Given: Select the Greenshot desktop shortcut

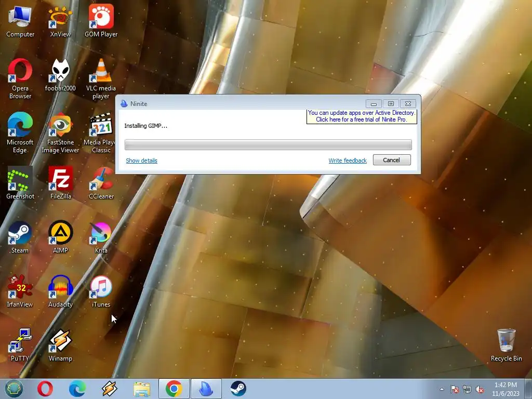Looking at the screenshot, I should tap(20, 183).
